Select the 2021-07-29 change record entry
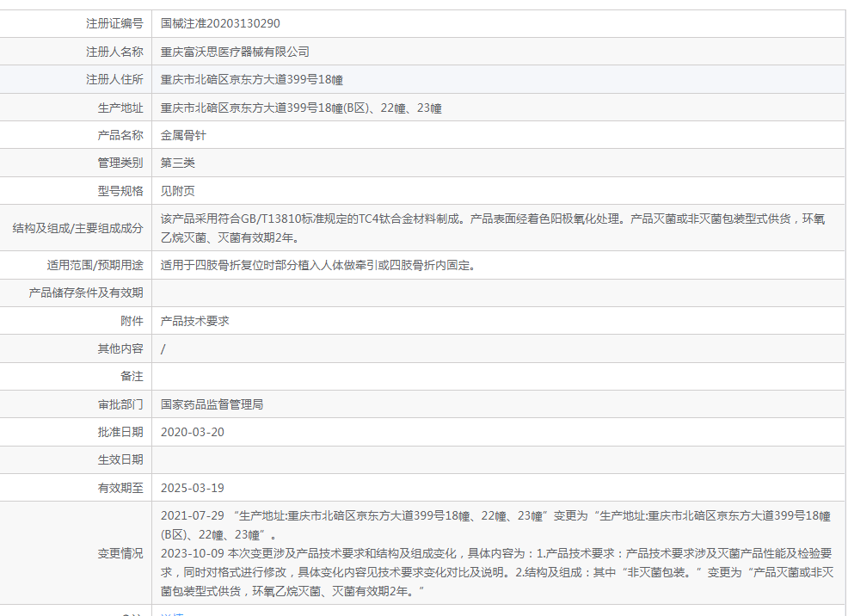This screenshot has height=616, width=848. (495, 525)
